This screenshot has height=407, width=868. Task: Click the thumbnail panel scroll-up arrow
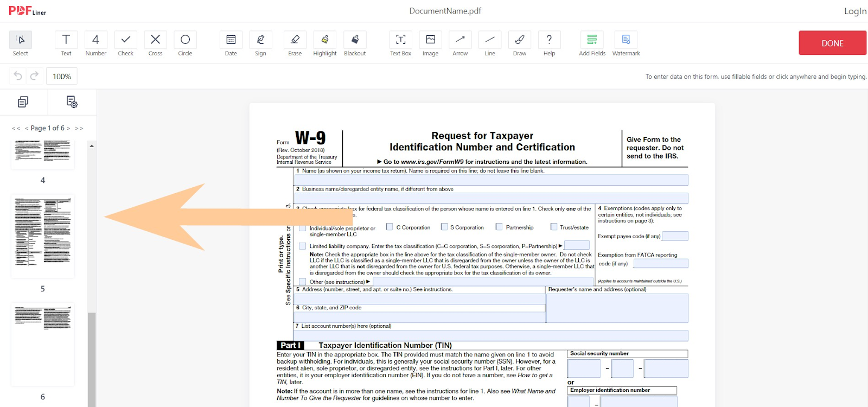(92, 146)
